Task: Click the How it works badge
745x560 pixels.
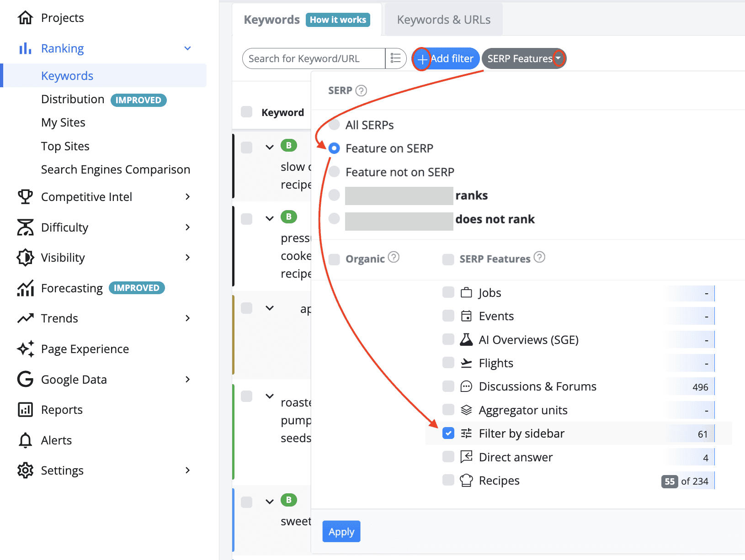Action: click(x=338, y=20)
